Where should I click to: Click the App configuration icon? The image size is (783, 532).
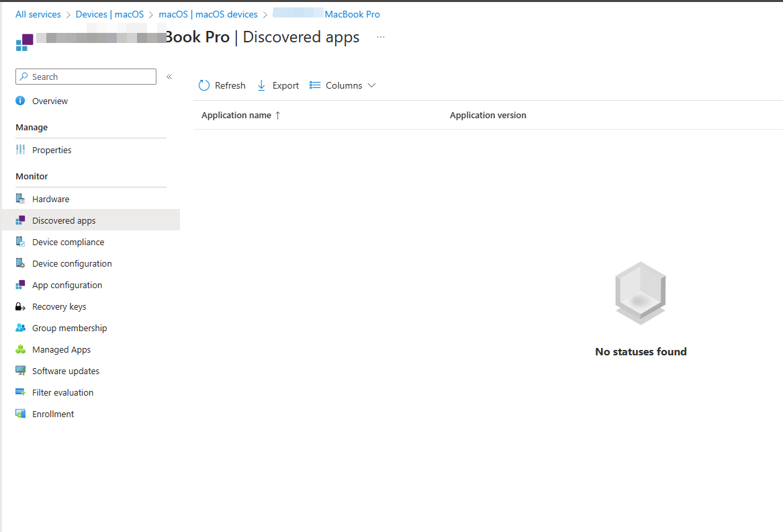(21, 284)
